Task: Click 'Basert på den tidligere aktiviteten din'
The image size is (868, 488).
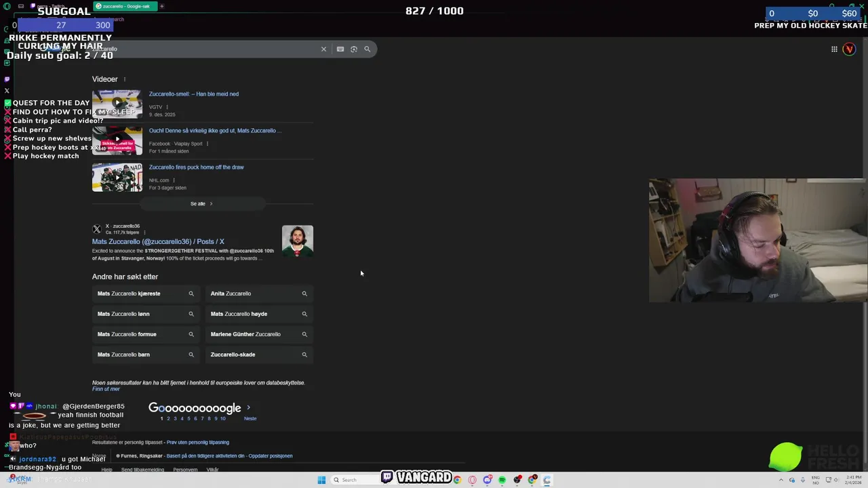Action: point(205,456)
